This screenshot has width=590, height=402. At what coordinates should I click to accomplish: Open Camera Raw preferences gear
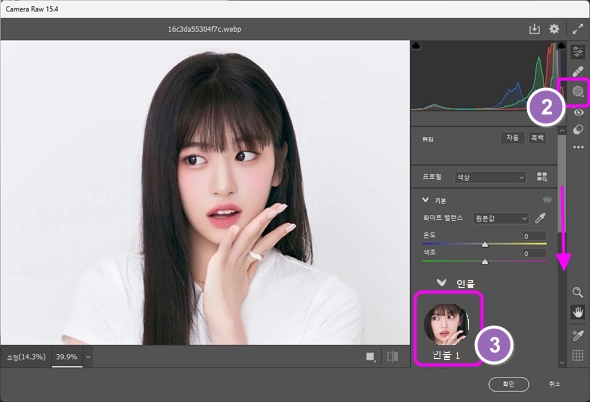pyautogui.click(x=554, y=29)
